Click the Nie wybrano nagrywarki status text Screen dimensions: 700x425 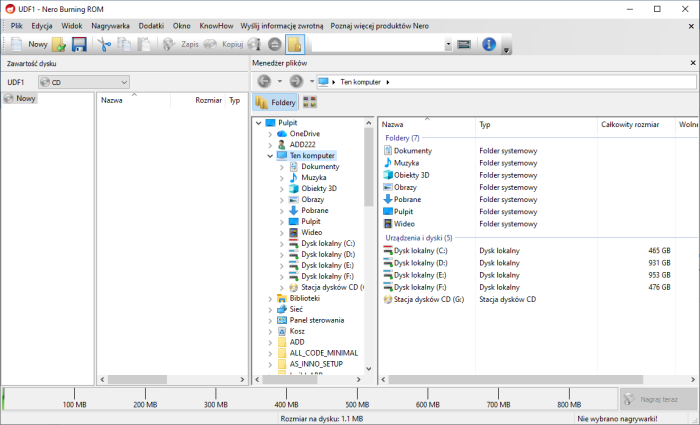click(x=617, y=419)
